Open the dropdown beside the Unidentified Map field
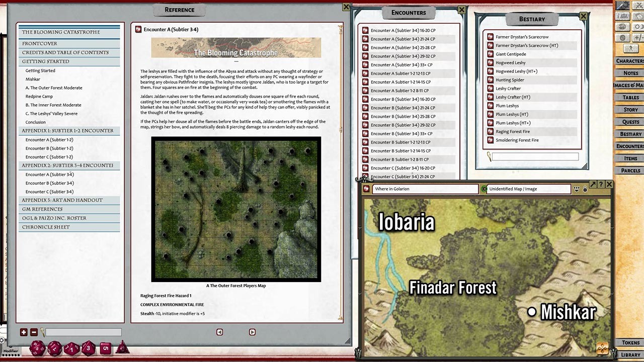Viewport: 644px width, 362px height. [x=577, y=189]
